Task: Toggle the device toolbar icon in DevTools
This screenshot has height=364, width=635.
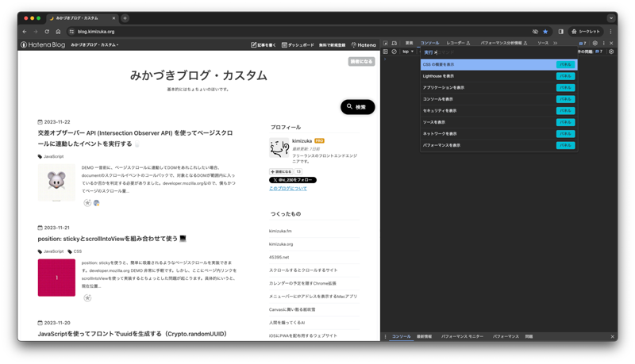Action: pos(394,44)
